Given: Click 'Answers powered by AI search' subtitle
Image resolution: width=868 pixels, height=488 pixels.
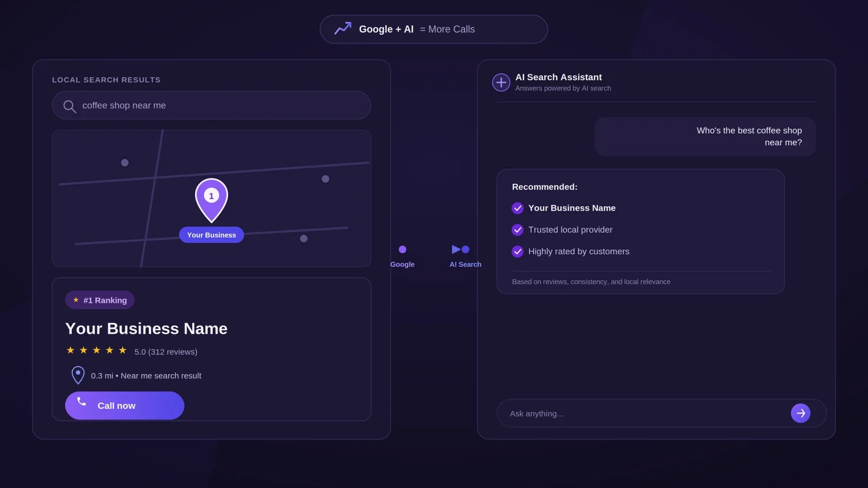Looking at the screenshot, I should pos(563,88).
